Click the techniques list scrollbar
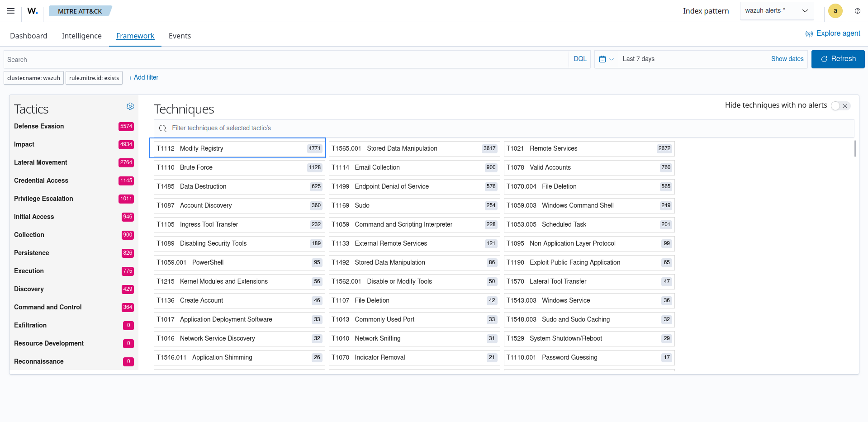This screenshot has height=422, width=868. [x=854, y=149]
